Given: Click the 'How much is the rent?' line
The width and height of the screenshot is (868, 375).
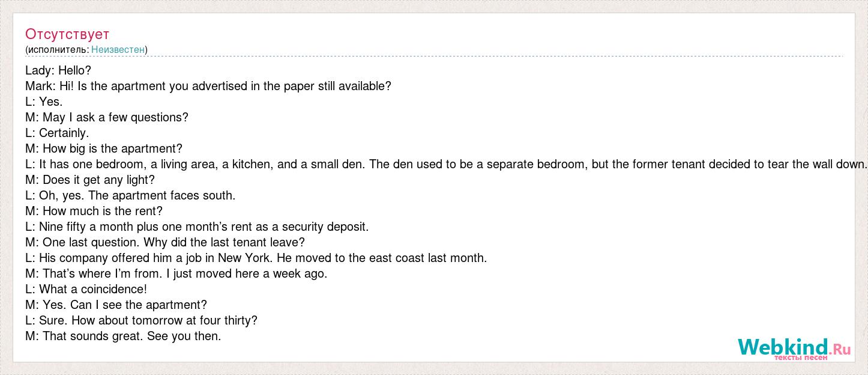Looking at the screenshot, I should coord(94,211).
